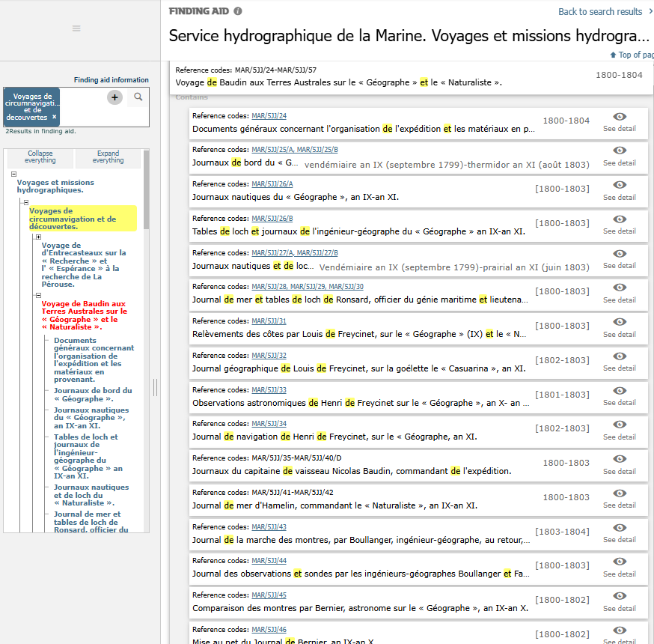The image size is (654, 644).
Task: See detail for MAR/5JJ/24 documents généraux
Action: pos(620,124)
